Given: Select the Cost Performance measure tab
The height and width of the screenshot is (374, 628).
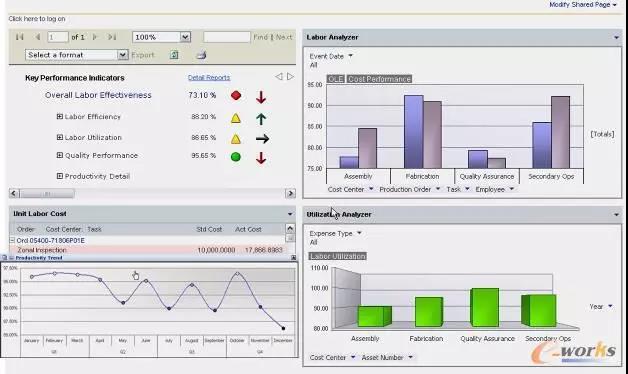Looking at the screenshot, I should click(x=379, y=79).
